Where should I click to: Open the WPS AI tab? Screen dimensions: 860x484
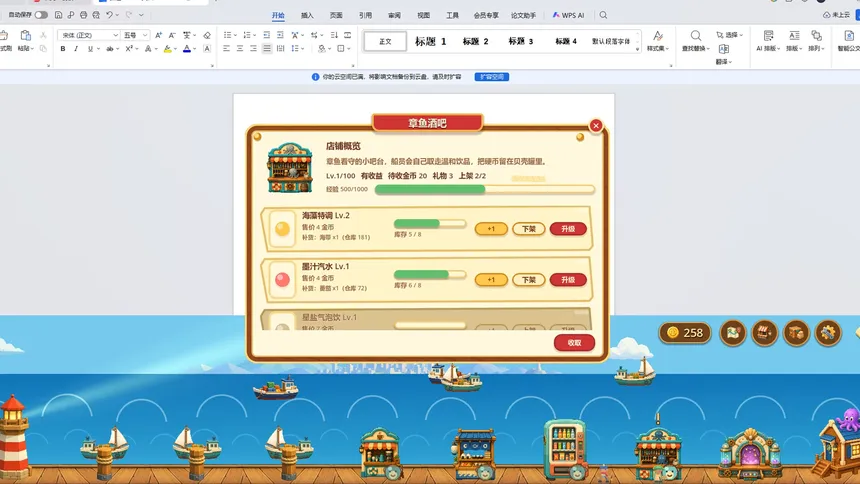point(568,15)
